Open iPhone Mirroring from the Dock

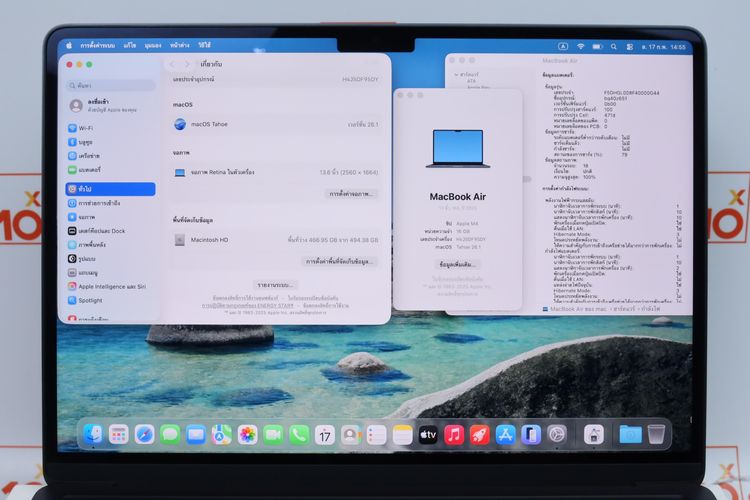click(531, 435)
